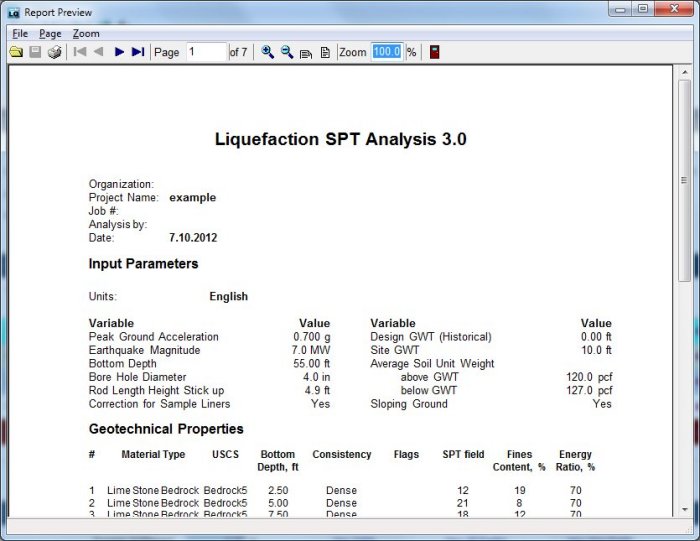Advance to the next page

119,52
